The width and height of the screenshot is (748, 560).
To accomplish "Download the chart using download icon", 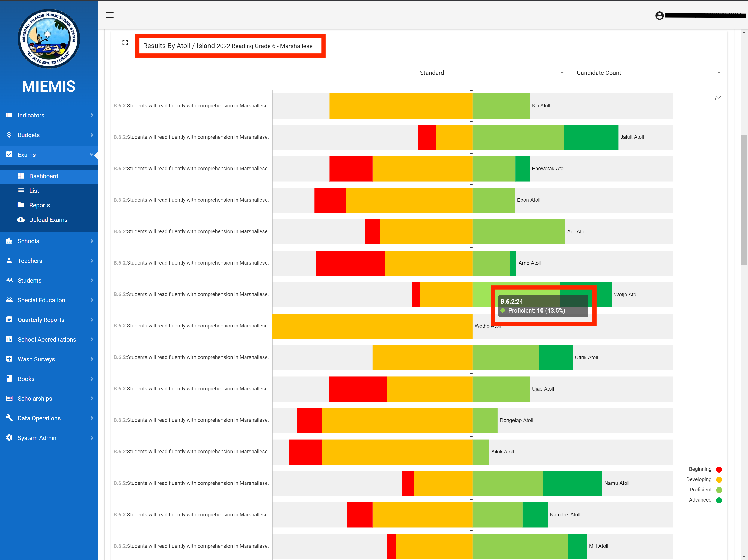I will [x=718, y=97].
